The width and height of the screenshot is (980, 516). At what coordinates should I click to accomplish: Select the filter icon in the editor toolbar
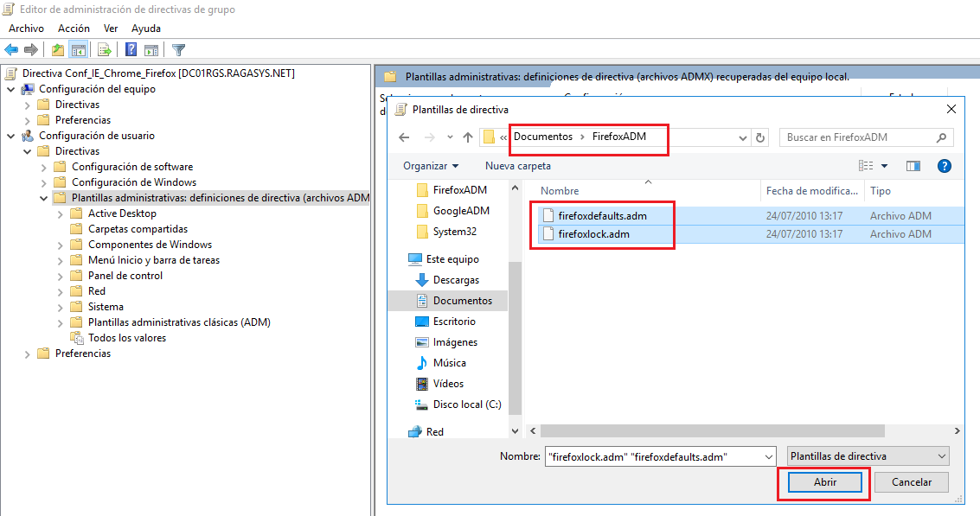(x=179, y=49)
